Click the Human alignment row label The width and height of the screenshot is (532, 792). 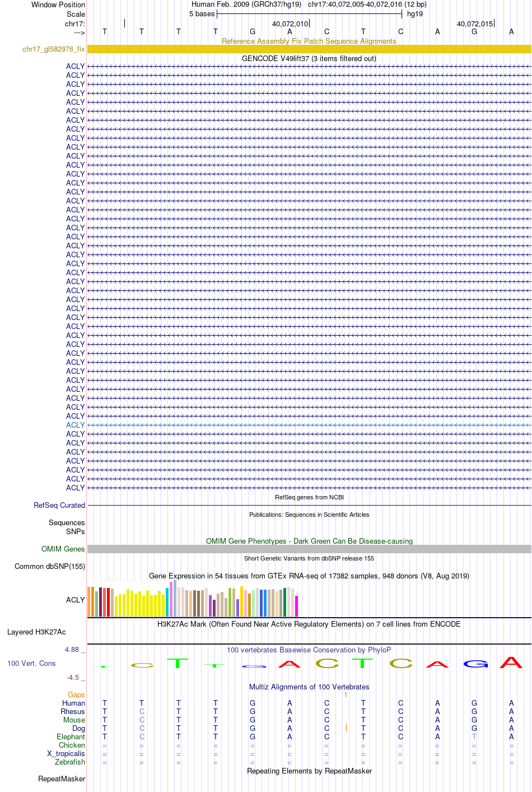74,703
